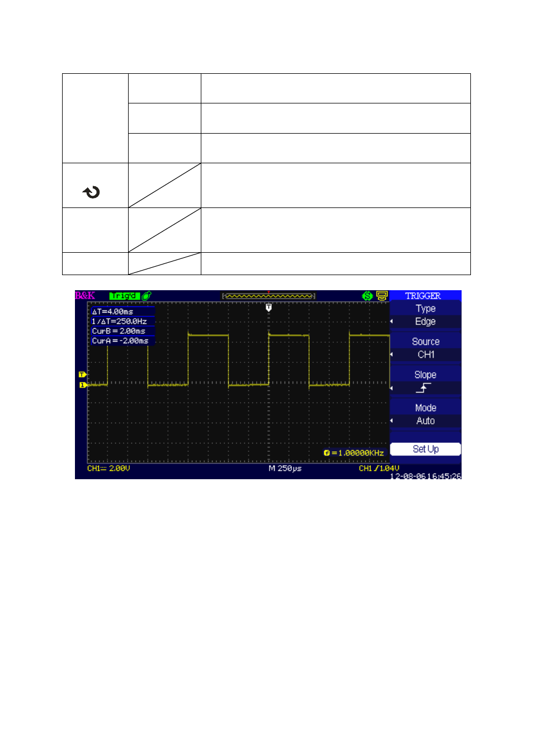Open the trigger Source option showing CH1
Image resolution: width=533 pixels, height=756 pixels.
pyautogui.click(x=426, y=355)
